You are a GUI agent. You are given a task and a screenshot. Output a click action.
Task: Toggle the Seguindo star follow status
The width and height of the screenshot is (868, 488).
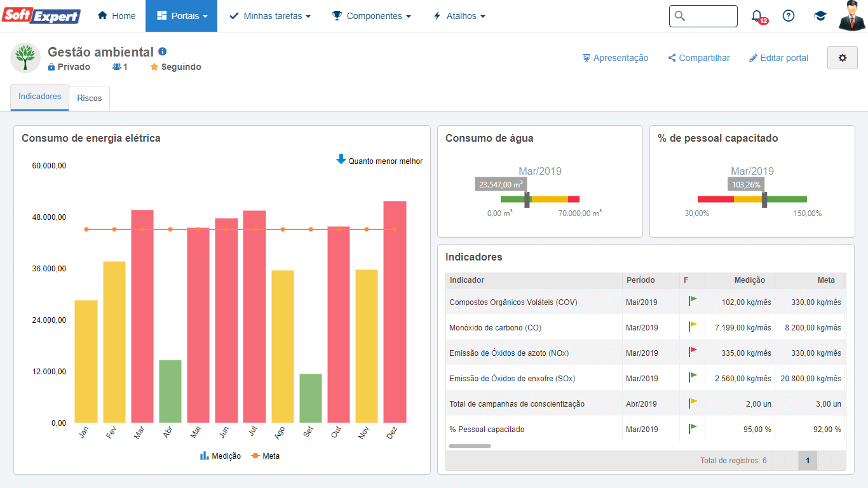coord(176,67)
